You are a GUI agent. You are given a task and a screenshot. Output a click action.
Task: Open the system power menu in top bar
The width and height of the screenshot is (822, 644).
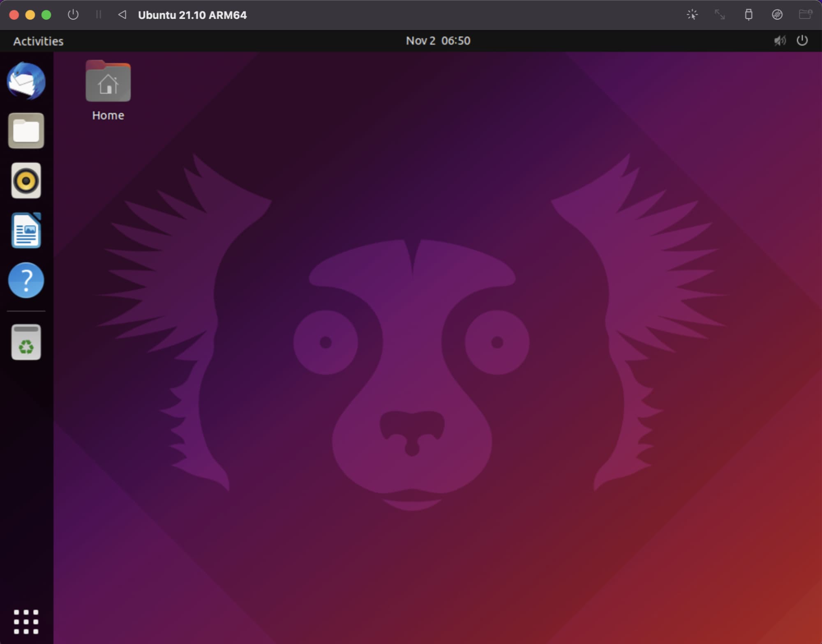point(802,41)
